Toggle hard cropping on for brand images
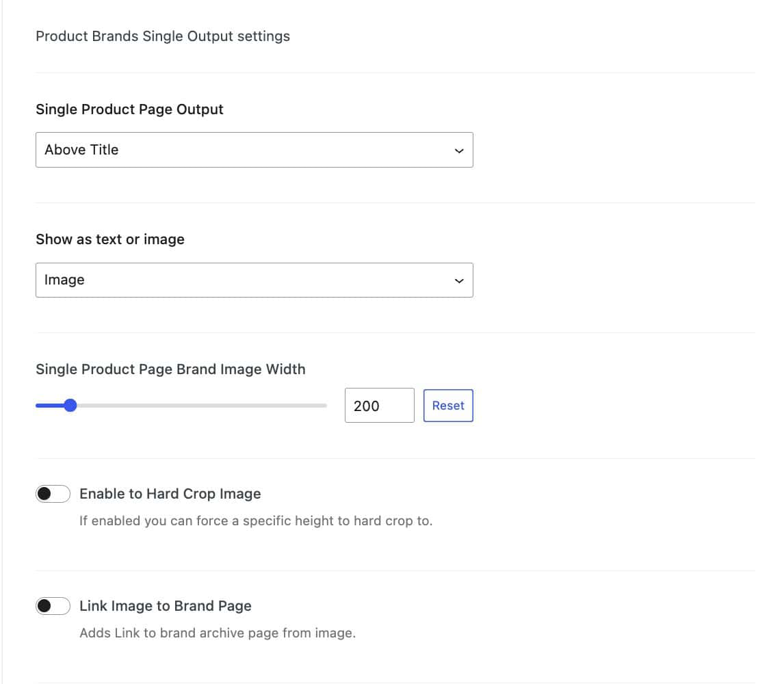Screen dimensions: 784x684 point(53,493)
